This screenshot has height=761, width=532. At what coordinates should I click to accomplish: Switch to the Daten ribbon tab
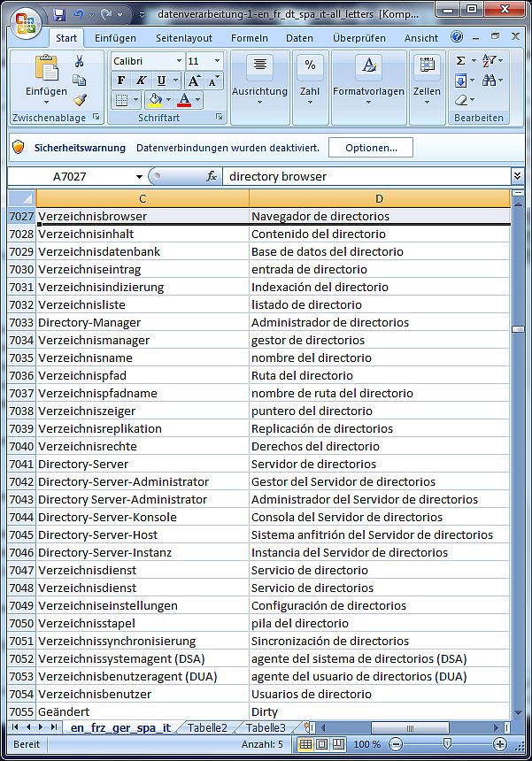tap(299, 38)
